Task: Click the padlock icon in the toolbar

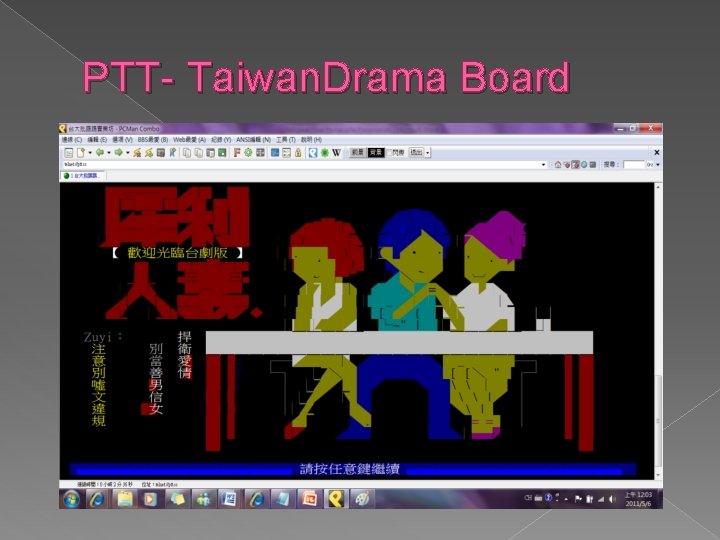Action: [298, 152]
